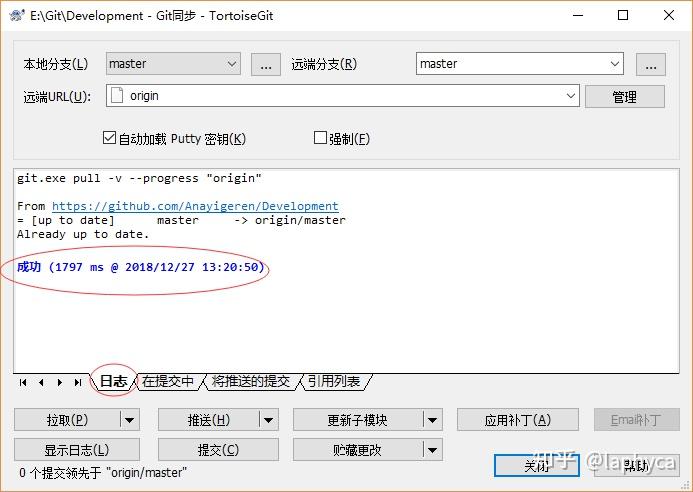Image resolution: width=693 pixels, height=492 pixels.
Task: Open the 推送 button dropdown arrow
Action: tap(268, 420)
